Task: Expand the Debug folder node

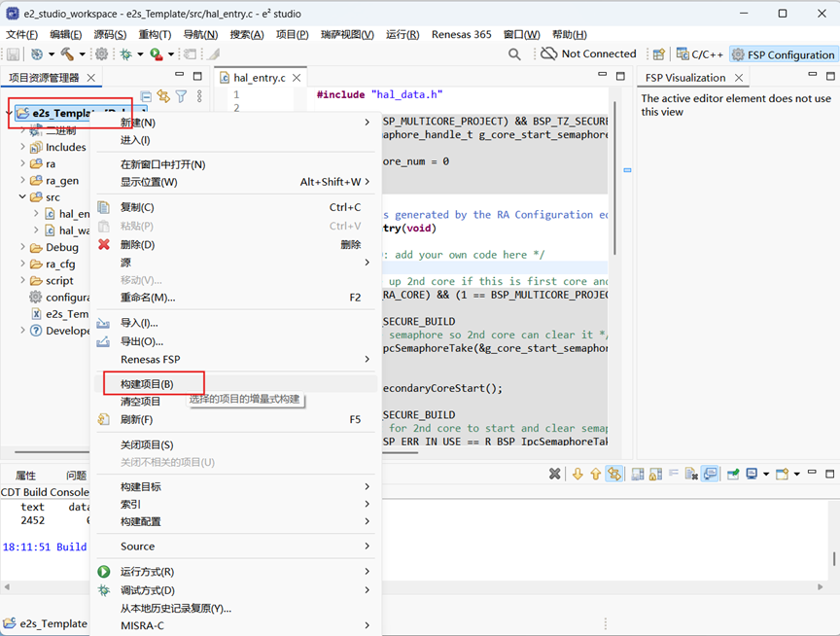Action: [22, 247]
